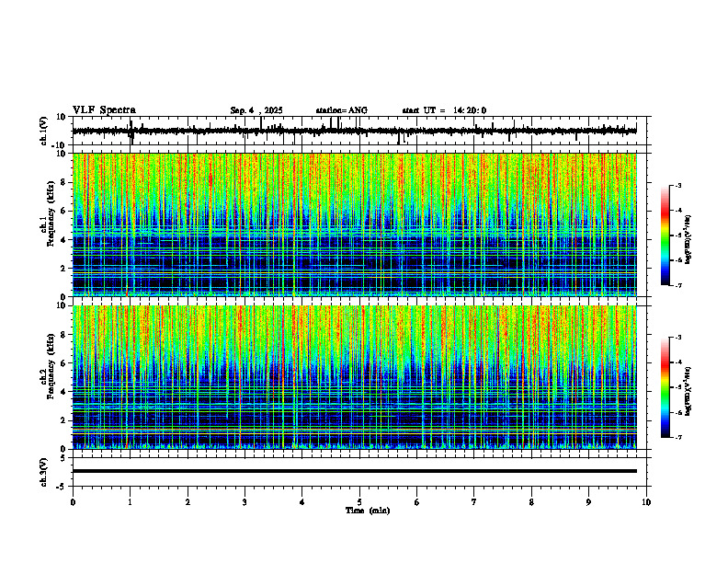Click the time axis tick label '0'
This screenshot has height=563, width=728.
click(73, 502)
